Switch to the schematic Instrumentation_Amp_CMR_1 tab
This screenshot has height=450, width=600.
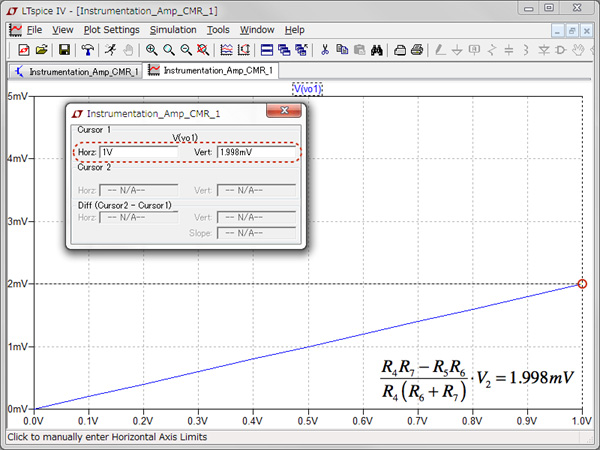coord(75,72)
